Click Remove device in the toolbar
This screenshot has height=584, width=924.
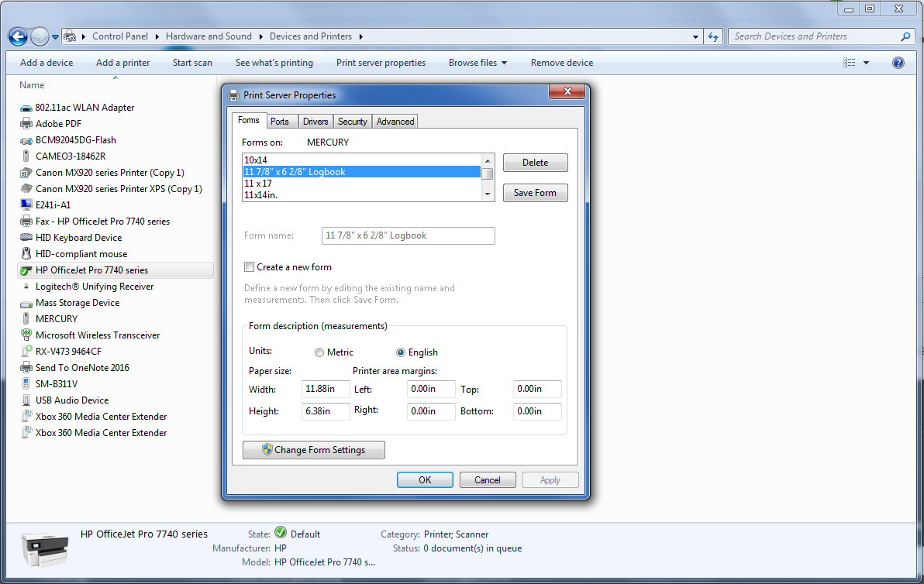(561, 63)
